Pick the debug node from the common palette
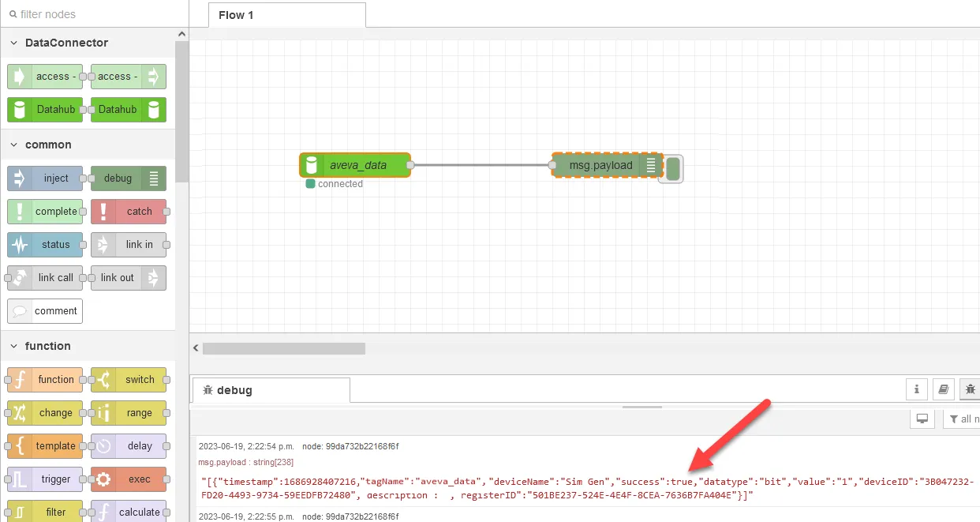This screenshot has height=522, width=980. (x=129, y=178)
